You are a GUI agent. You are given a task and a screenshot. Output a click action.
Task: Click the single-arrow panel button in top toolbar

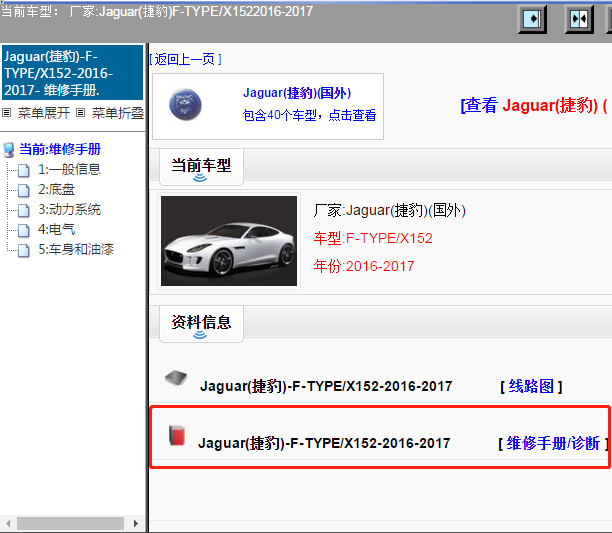[532, 19]
